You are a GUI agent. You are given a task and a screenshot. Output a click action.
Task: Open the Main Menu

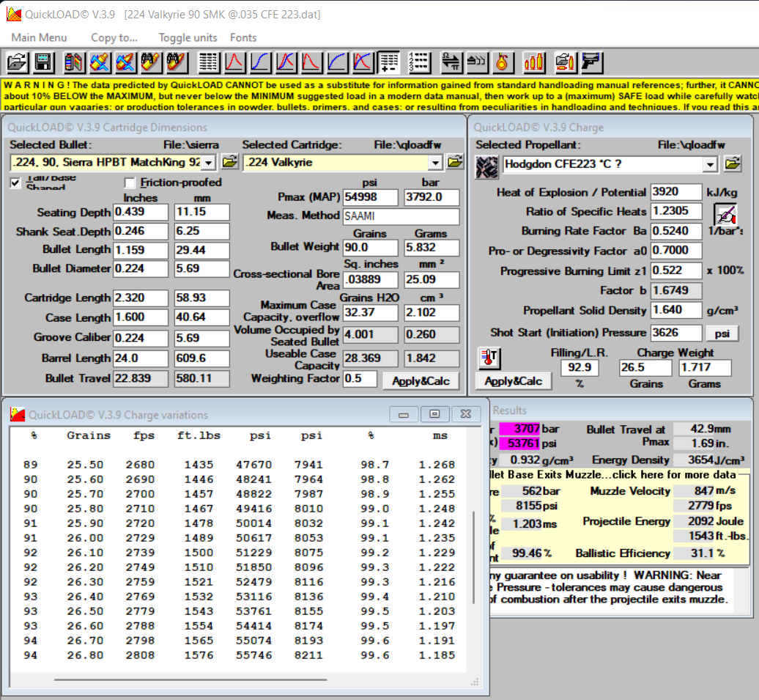click(40, 38)
